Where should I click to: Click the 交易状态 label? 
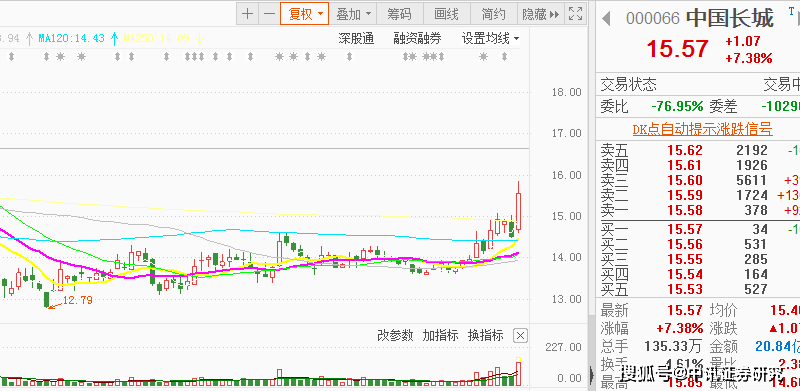click(629, 84)
